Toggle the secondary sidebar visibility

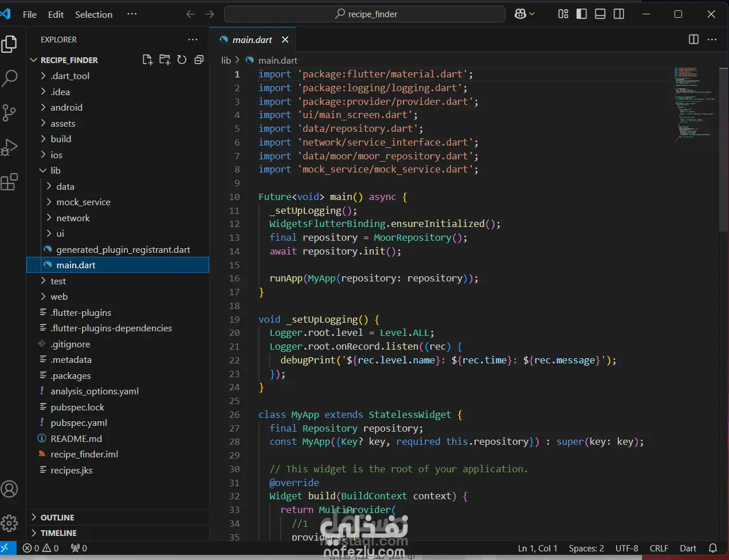click(619, 14)
